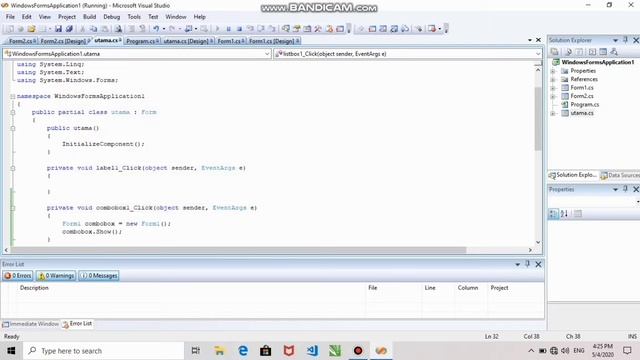The width and height of the screenshot is (640, 360).
Task: Click the Task View taskbar icon
Action: (x=196, y=351)
